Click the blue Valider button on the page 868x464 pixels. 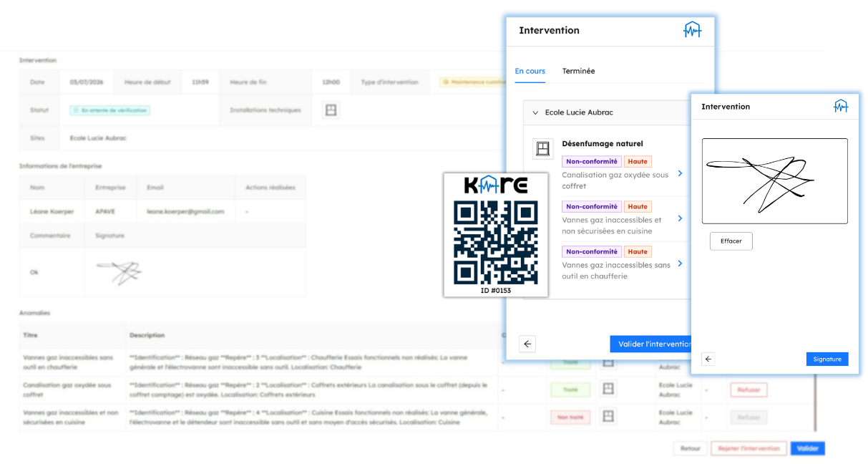(x=808, y=448)
